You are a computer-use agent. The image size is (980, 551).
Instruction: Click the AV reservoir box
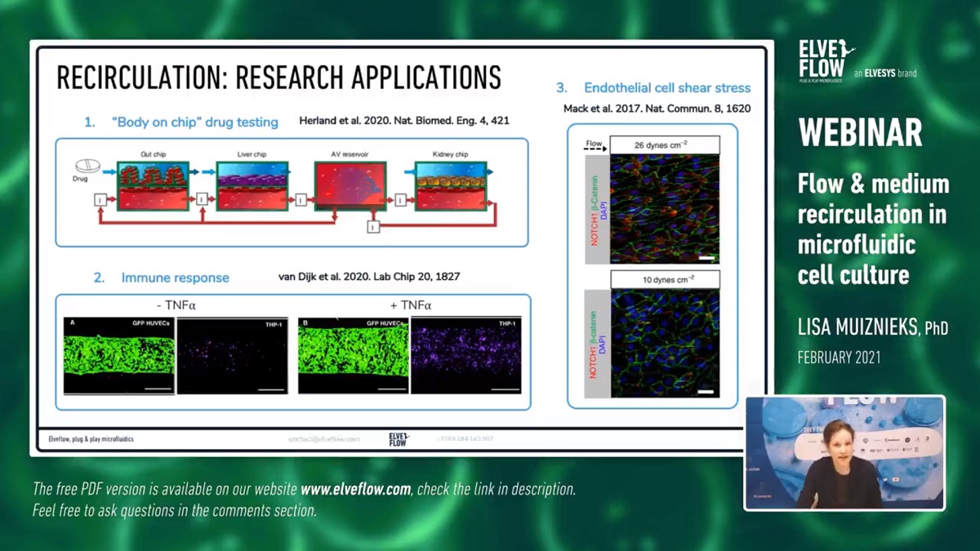pos(349,187)
